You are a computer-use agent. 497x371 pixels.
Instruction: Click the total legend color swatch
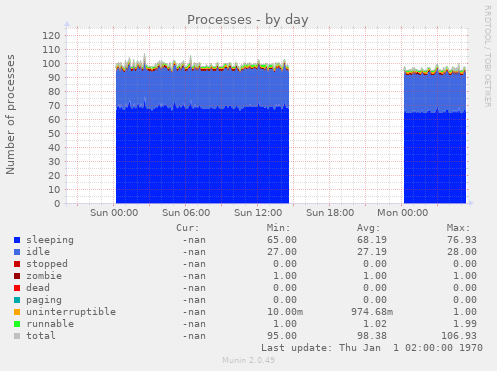click(x=17, y=336)
